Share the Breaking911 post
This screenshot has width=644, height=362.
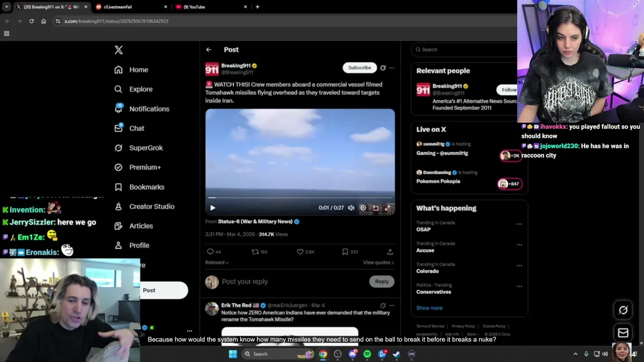pos(390,252)
